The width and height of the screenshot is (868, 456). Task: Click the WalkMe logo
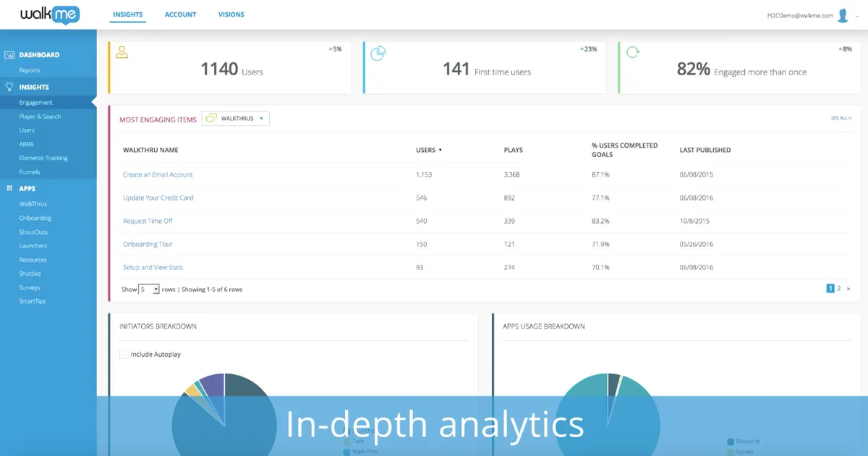click(x=50, y=15)
